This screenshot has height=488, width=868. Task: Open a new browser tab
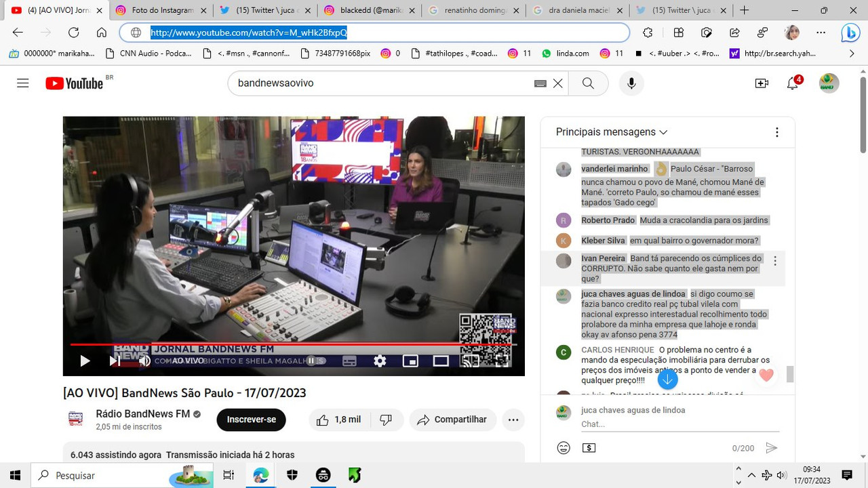click(744, 10)
